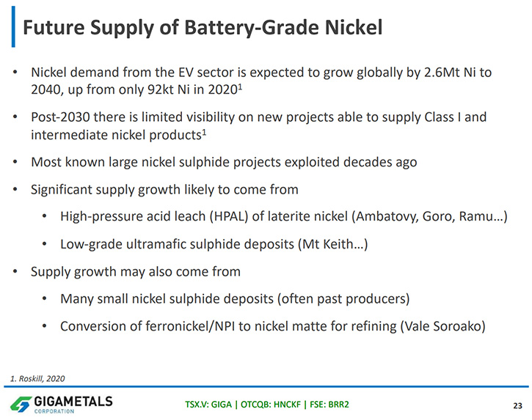Click the Giga Metals logo icon

(x=21, y=404)
